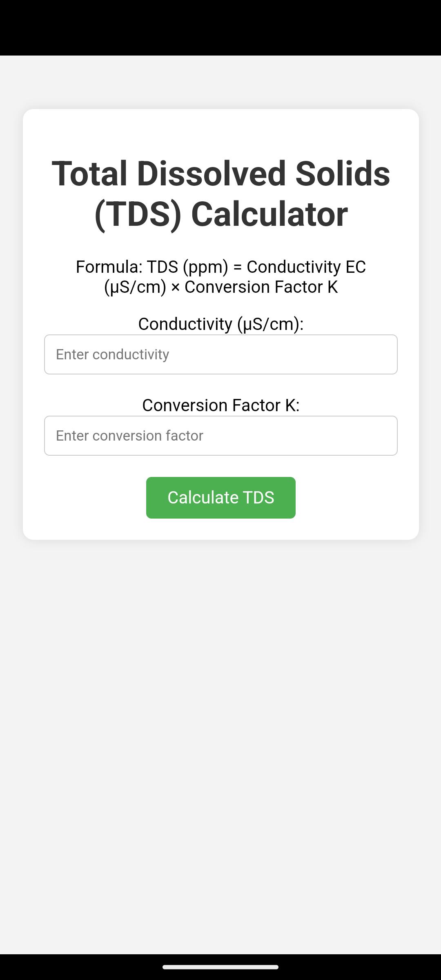Image resolution: width=441 pixels, height=980 pixels.
Task: Select the Total Dissolved Solids heading line
Action: point(220,174)
